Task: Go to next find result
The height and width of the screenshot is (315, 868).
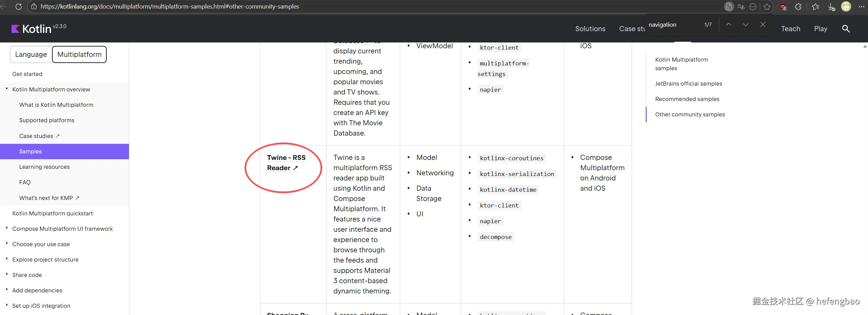Action: point(746,25)
